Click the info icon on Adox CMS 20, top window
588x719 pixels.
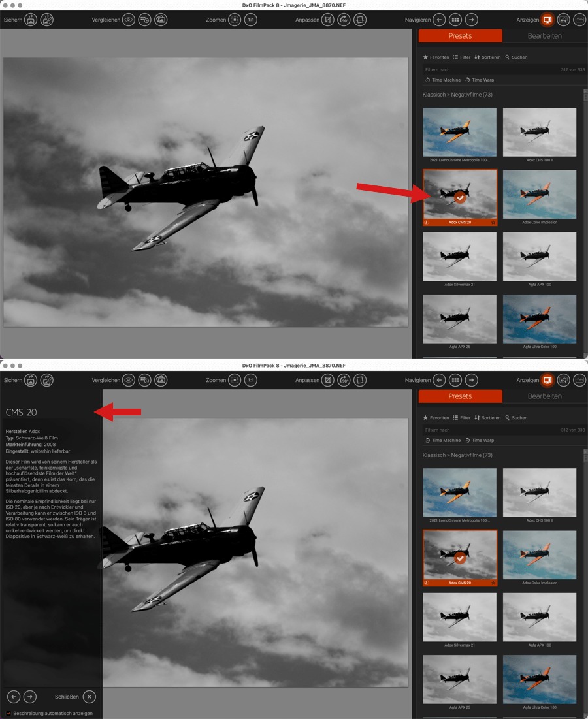[x=426, y=222]
